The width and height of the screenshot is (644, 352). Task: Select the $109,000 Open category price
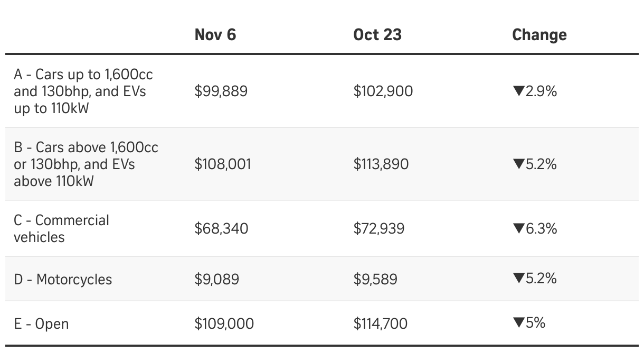(224, 323)
